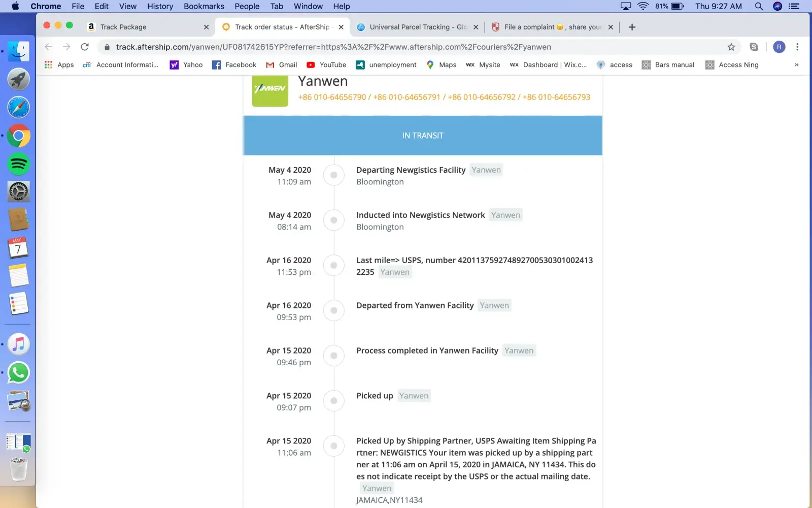Click 'Inducted into Newgistics Network' event text
Viewport: 812px width, 508px height.
[x=420, y=215]
